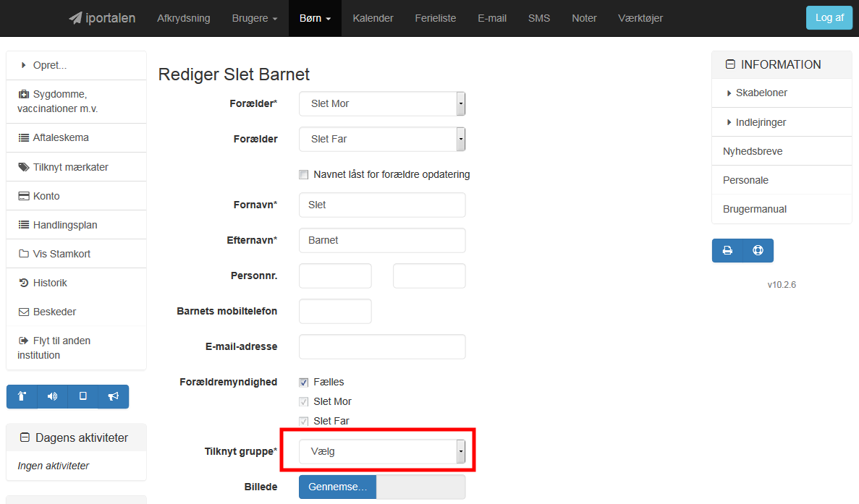The width and height of the screenshot is (859, 504).
Task: Click the fire extinguisher icon button
Action: click(x=22, y=396)
